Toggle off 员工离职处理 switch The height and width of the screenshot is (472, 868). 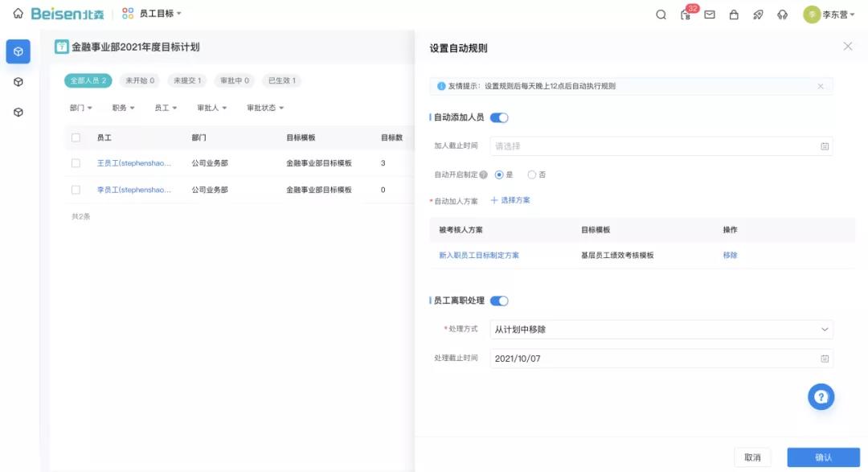pos(500,300)
